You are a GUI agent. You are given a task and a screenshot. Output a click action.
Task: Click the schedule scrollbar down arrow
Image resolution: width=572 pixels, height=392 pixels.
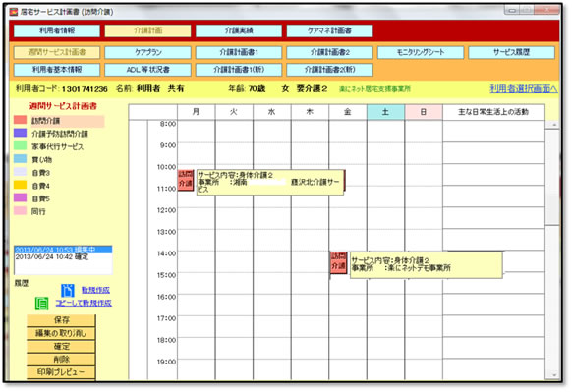(x=554, y=375)
